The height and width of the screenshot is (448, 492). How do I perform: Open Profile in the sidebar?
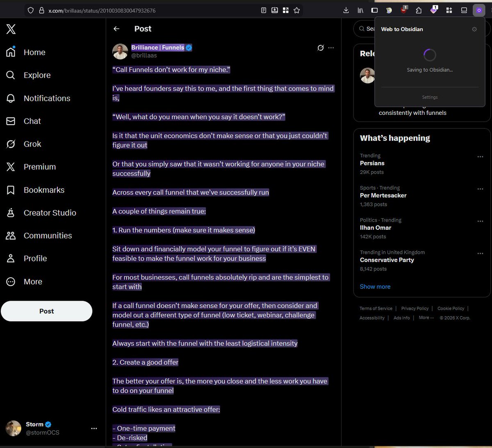(27, 258)
